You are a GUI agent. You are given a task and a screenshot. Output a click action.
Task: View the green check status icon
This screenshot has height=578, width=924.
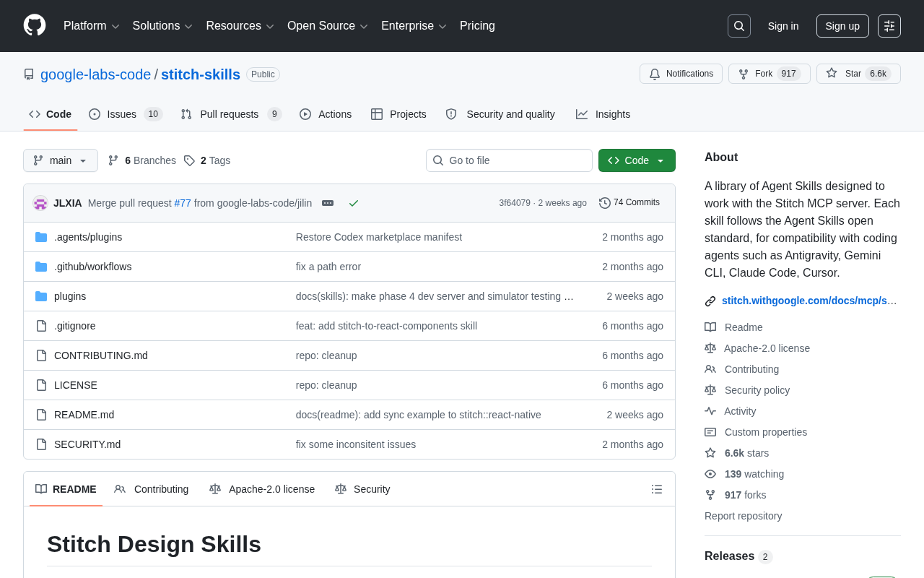[354, 203]
